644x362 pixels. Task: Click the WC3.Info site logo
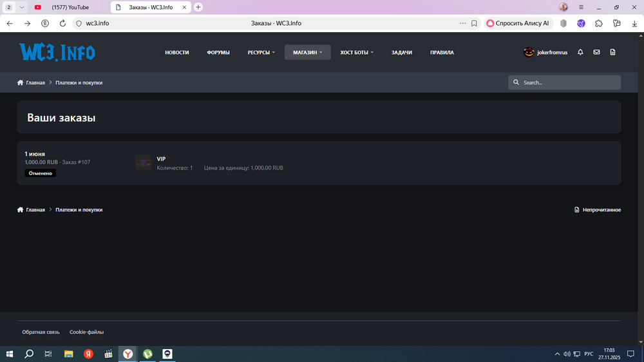(x=57, y=52)
